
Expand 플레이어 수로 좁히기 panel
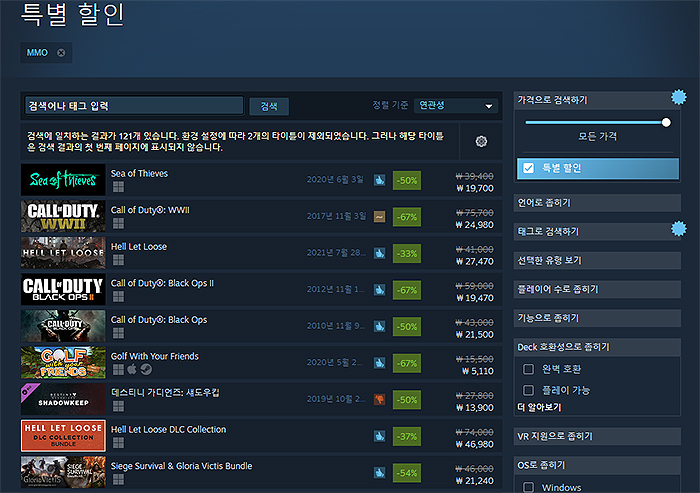click(x=597, y=289)
